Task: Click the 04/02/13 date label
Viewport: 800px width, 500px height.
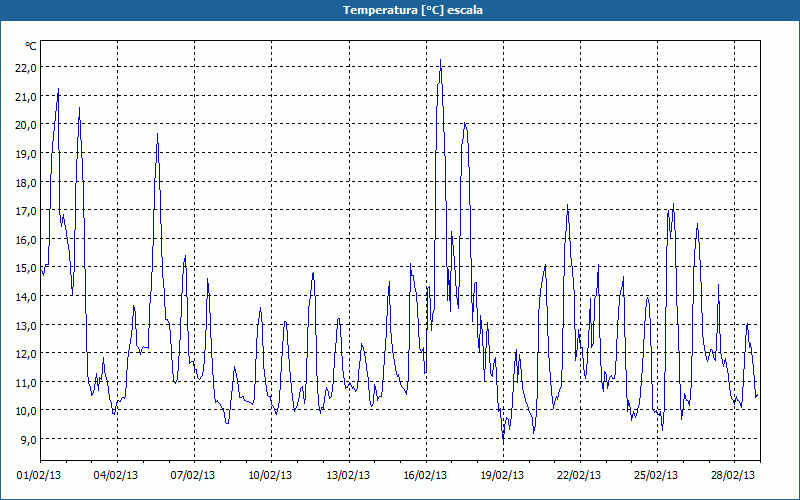Action: tap(116, 476)
